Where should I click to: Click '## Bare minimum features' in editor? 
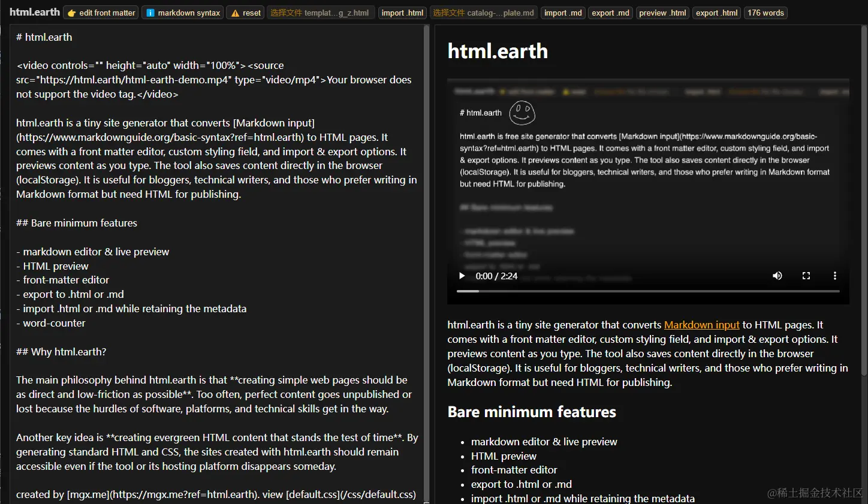(77, 223)
